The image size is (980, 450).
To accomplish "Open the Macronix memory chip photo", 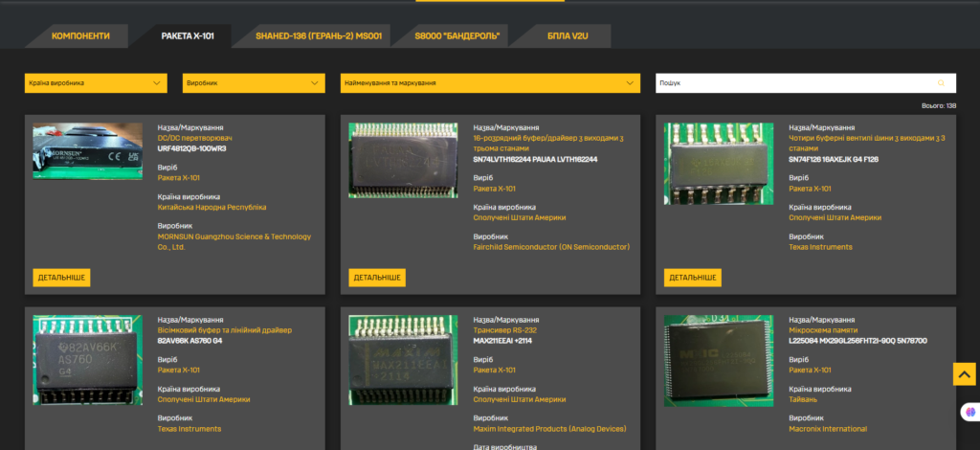I will click(718, 361).
